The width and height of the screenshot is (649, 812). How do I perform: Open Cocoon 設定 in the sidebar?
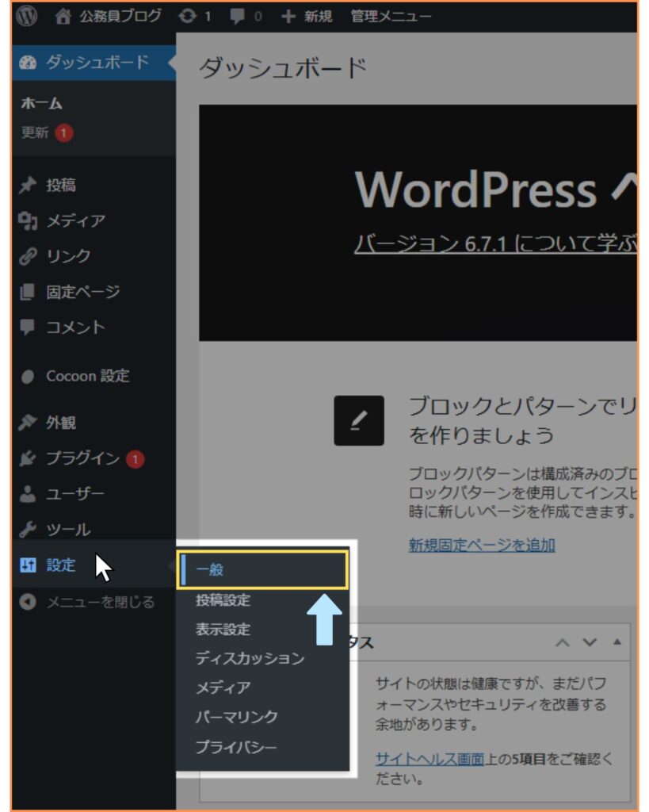tap(87, 376)
